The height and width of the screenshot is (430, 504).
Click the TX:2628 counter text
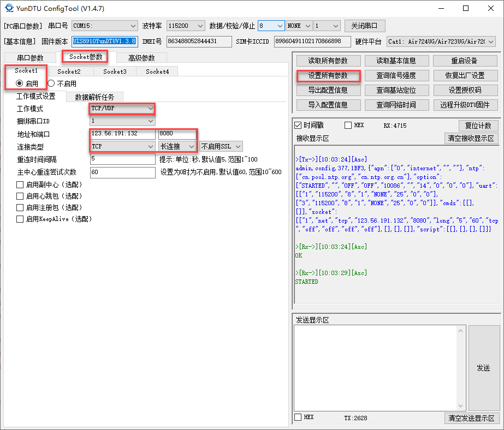[355, 418]
